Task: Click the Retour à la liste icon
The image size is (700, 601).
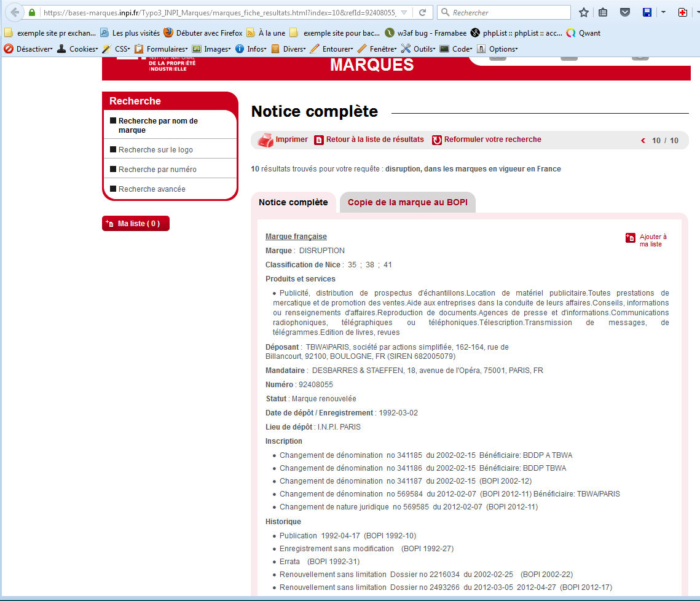Action: pyautogui.click(x=319, y=140)
